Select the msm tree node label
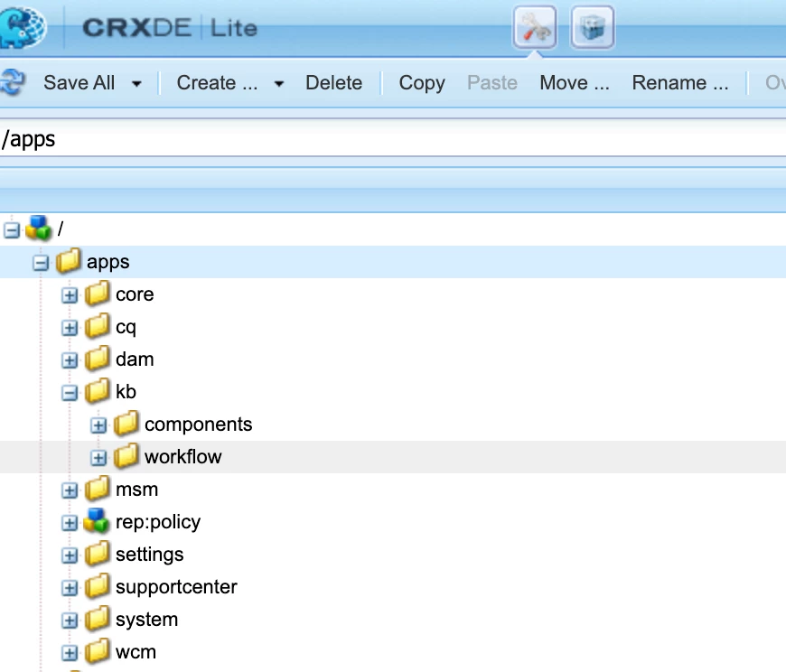 [136, 490]
